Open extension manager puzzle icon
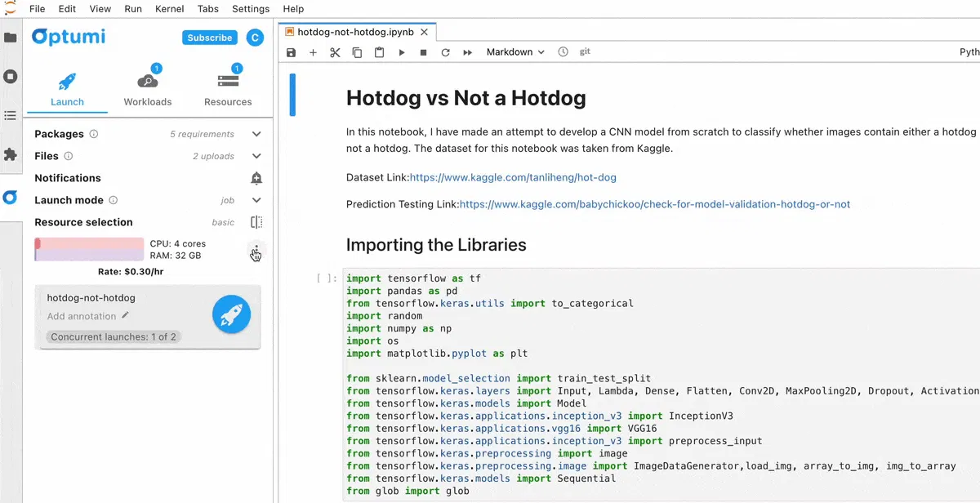 (x=11, y=154)
